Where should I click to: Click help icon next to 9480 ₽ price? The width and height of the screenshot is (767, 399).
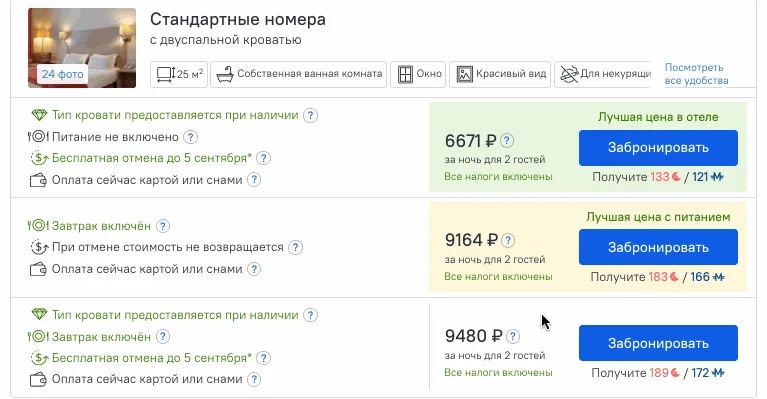[513, 336]
